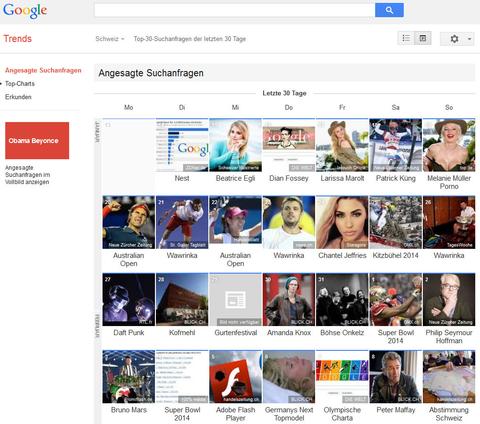This screenshot has height=424, width=480.
Task: Expand the arrow next to settings gear
Action: point(469,39)
